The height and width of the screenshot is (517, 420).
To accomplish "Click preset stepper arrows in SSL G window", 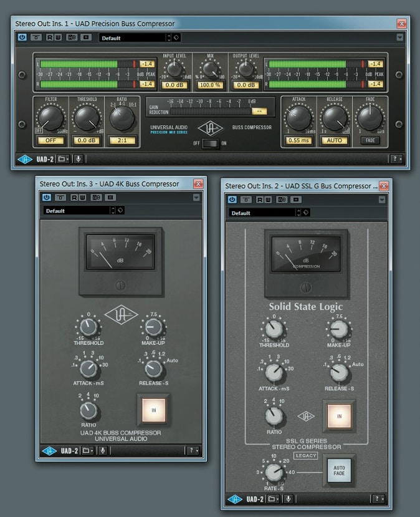I will [x=298, y=213].
